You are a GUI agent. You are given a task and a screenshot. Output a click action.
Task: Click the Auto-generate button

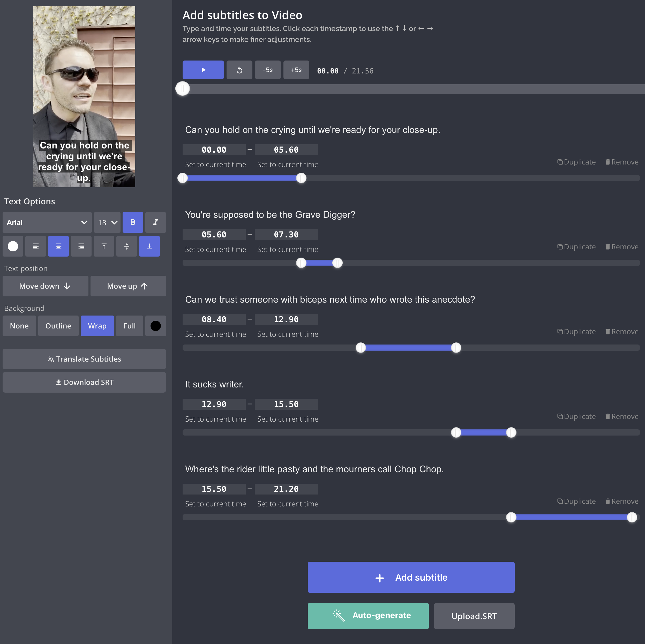point(368,616)
